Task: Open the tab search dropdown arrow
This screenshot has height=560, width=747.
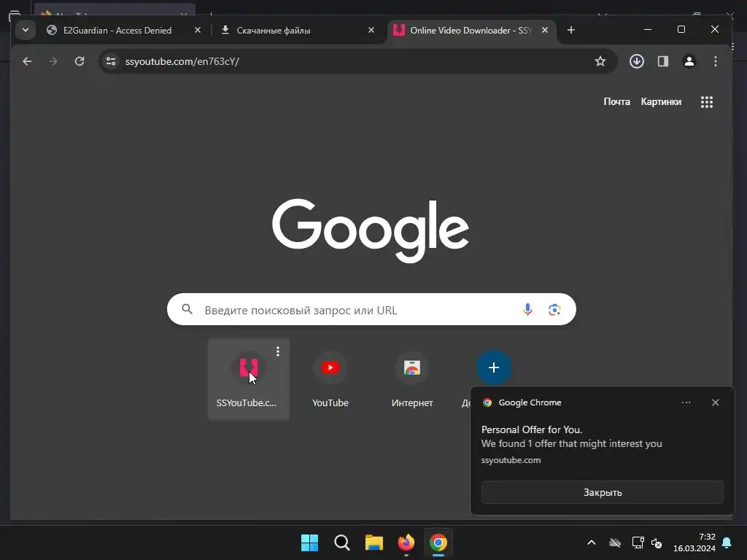Action: tap(26, 30)
